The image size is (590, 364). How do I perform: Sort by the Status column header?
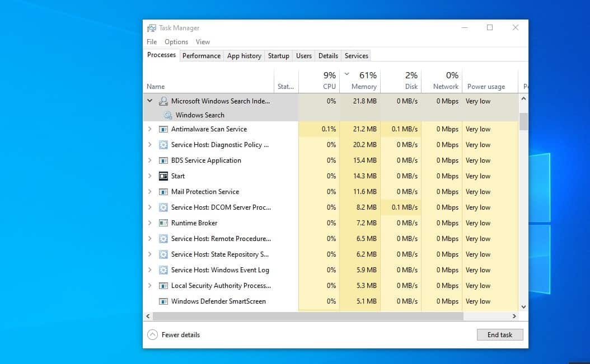click(x=286, y=81)
